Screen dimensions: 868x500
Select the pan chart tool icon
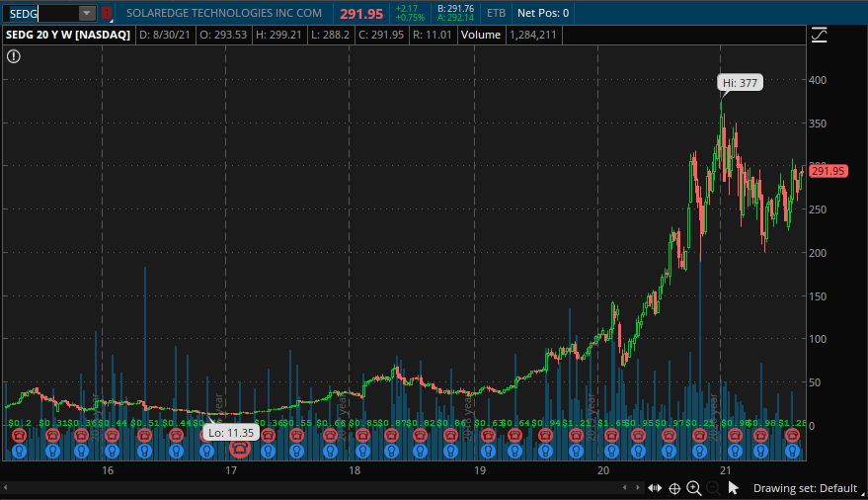pyautogui.click(x=655, y=488)
